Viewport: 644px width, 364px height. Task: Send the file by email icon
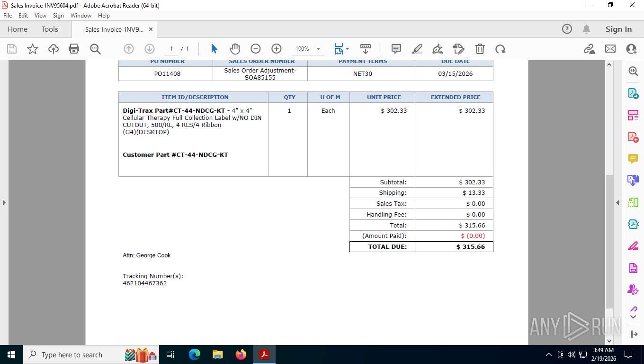[x=610, y=49]
